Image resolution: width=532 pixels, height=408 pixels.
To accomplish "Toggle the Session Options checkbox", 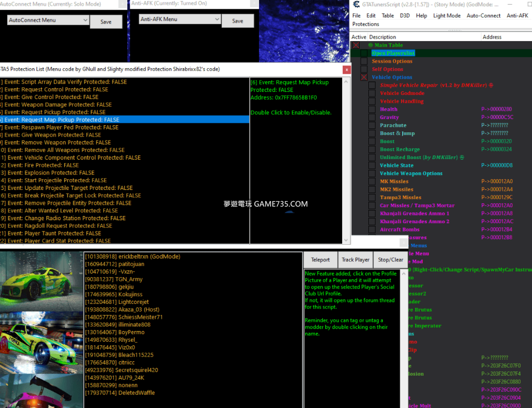I will [364, 61].
